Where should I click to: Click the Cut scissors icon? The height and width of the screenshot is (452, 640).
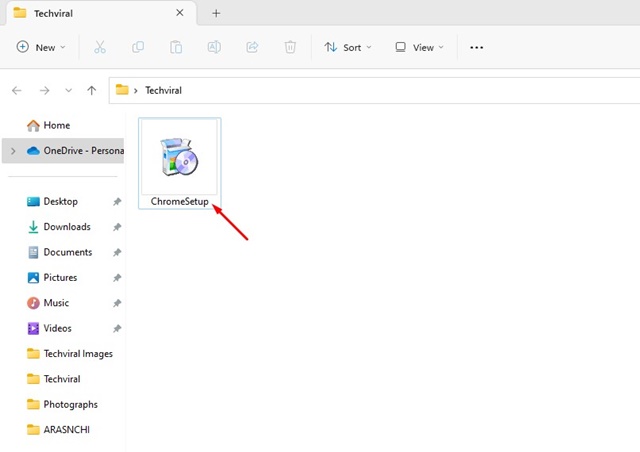100,47
